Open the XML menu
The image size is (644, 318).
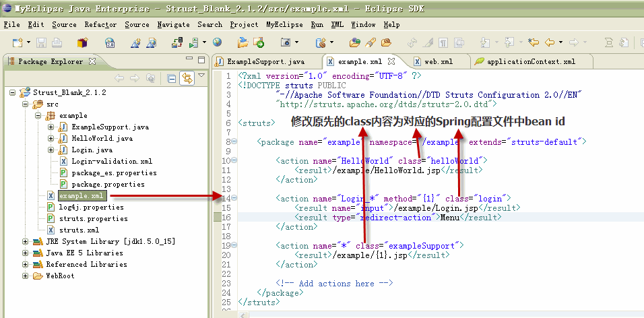coord(337,25)
